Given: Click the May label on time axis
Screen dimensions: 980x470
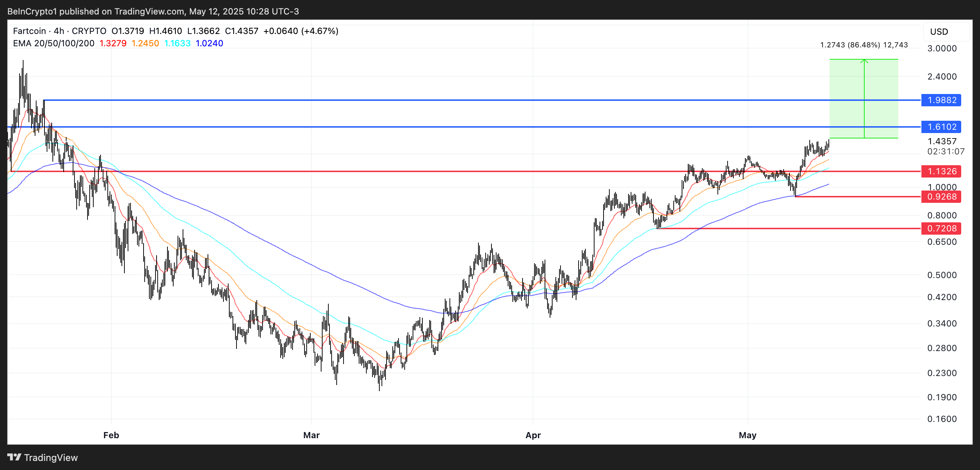Looking at the screenshot, I should coord(747,435).
